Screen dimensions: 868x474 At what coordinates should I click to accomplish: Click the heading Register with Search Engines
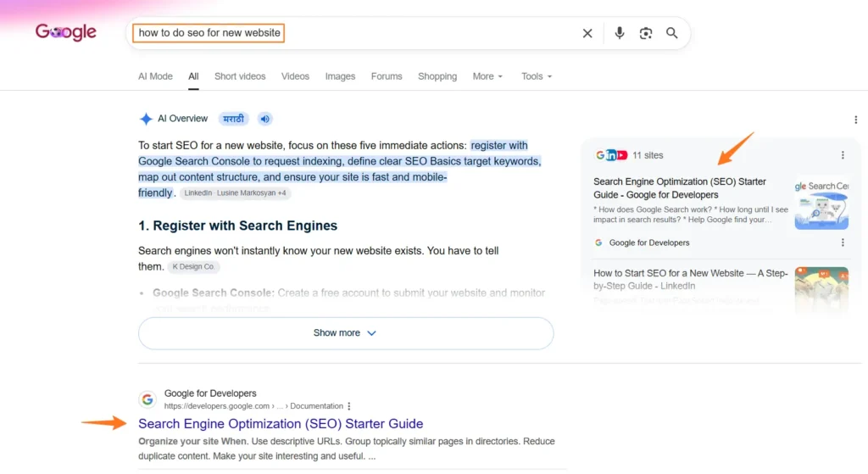pos(237,226)
